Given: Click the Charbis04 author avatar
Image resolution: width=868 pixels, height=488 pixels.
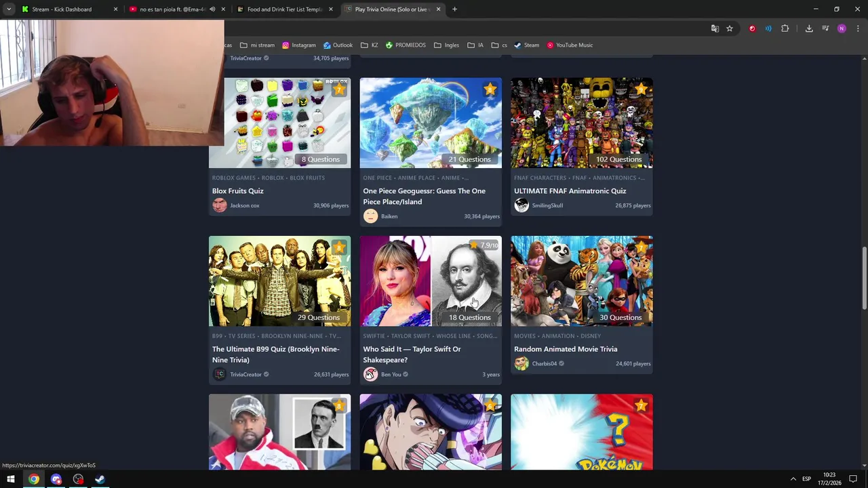Looking at the screenshot, I should click(521, 363).
